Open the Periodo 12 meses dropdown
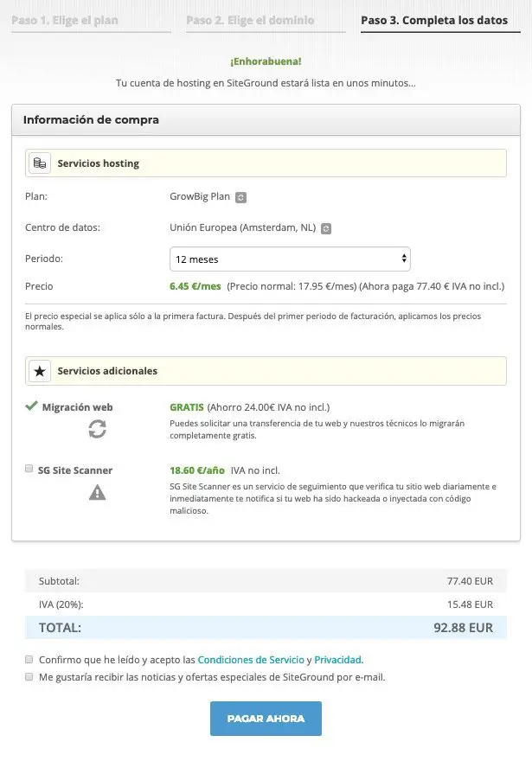Viewport: 532px width, 761px height. (291, 259)
